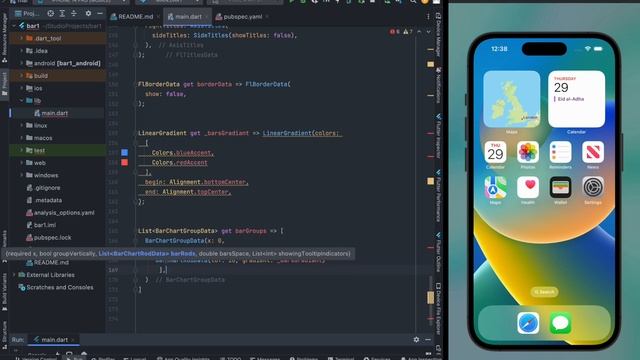Viewport: 640px width, 360px height.
Task: Expand the linux folder
Action: [x=21, y=125]
